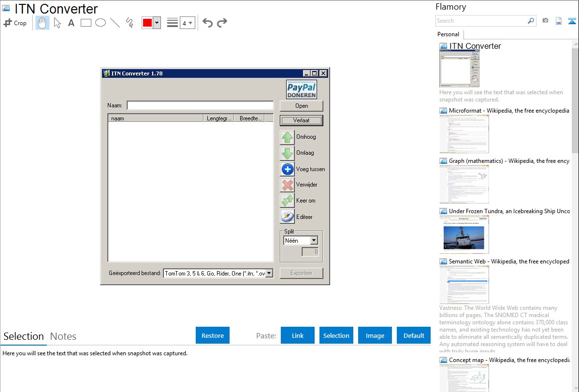The height and width of the screenshot is (392, 579).
Task: Click the Exporteer button
Action: click(301, 274)
